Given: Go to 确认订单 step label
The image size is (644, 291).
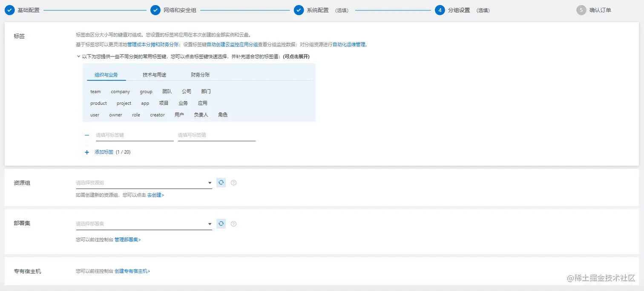Looking at the screenshot, I should (x=600, y=10).
